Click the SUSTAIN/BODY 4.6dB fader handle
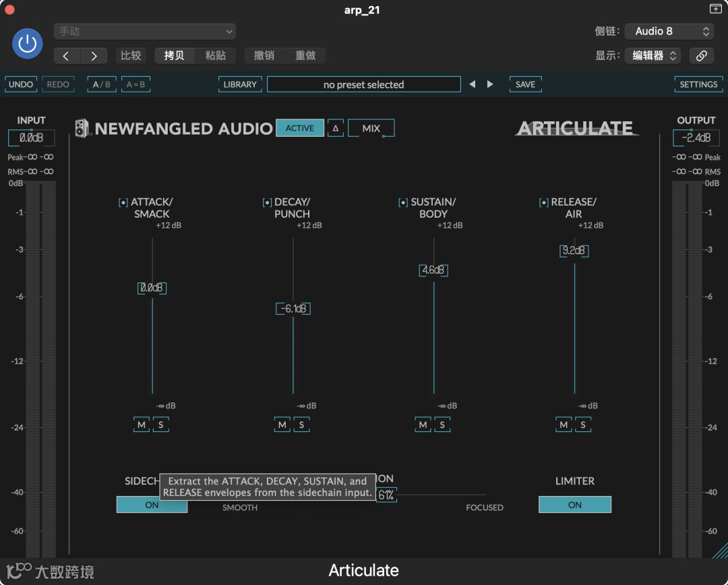728x585 pixels. 433,270
